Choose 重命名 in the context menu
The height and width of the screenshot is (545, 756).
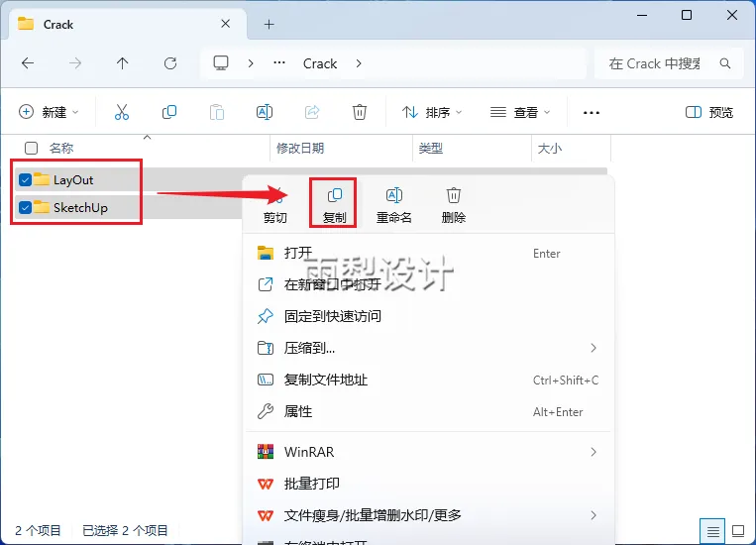click(x=394, y=204)
